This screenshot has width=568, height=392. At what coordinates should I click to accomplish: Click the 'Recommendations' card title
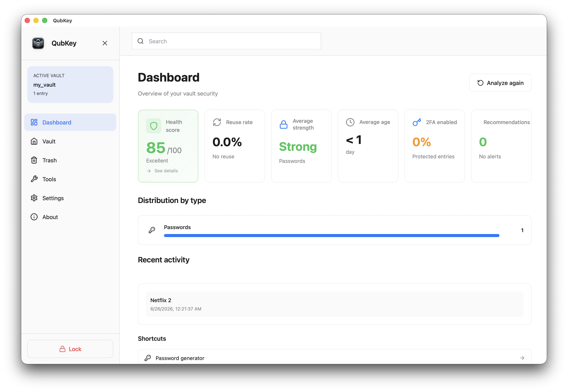(506, 122)
